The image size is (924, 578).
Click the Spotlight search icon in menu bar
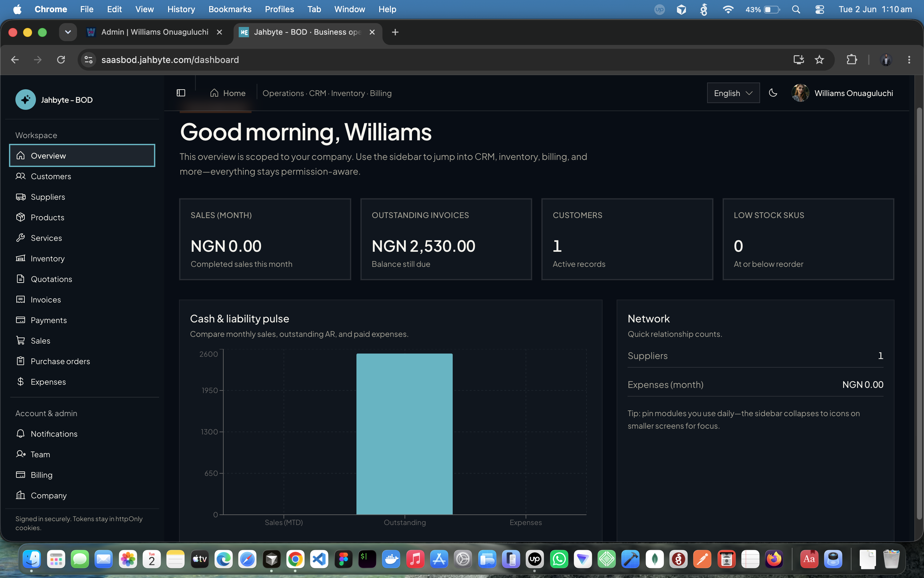[x=796, y=9]
